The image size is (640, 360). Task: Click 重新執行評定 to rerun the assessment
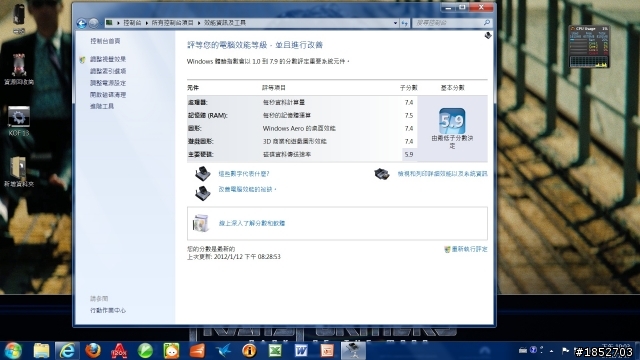click(469, 249)
